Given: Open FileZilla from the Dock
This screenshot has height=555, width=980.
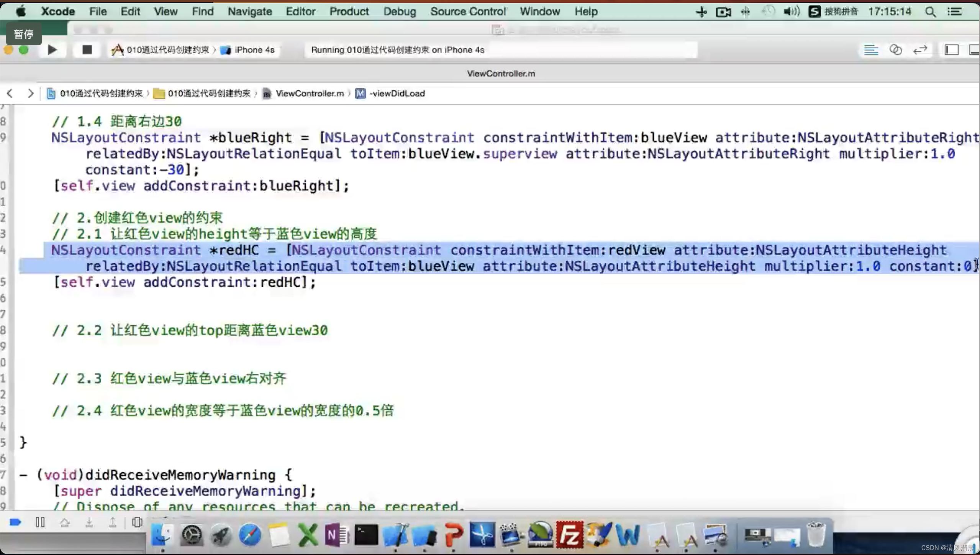Looking at the screenshot, I should click(x=569, y=535).
